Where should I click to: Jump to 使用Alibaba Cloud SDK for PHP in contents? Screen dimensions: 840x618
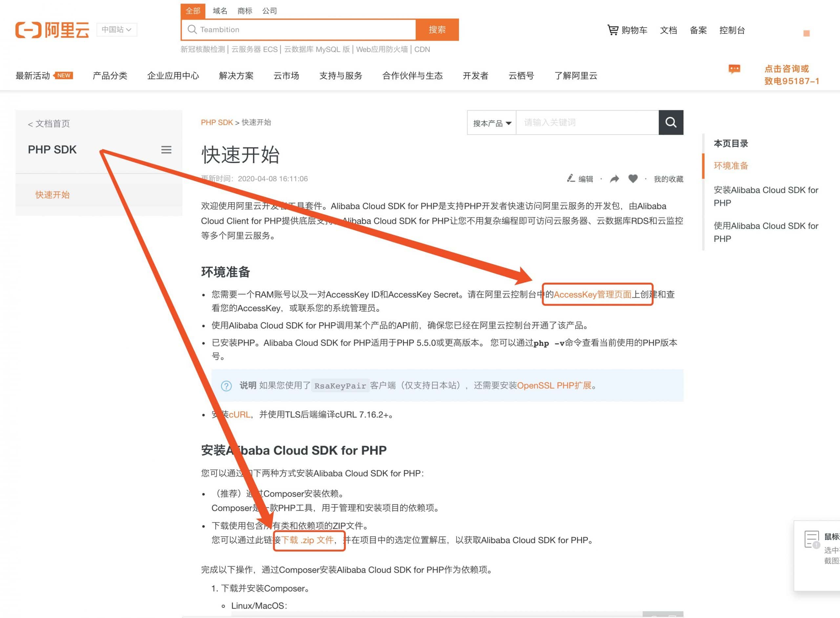[766, 232]
